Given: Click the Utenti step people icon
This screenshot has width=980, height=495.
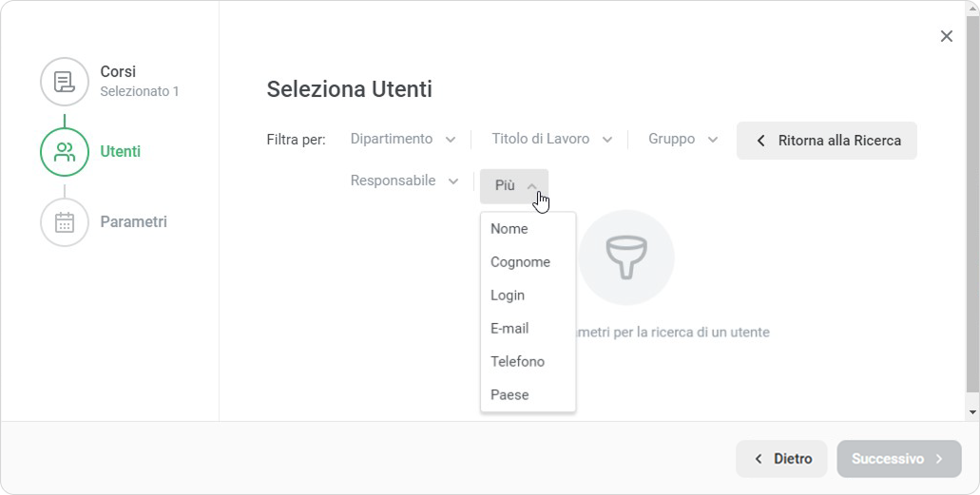Looking at the screenshot, I should pos(65,152).
